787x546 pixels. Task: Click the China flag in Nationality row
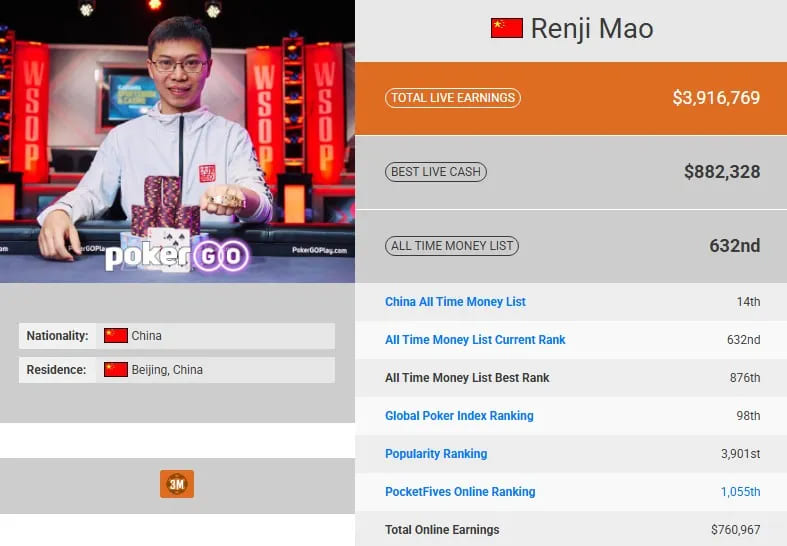tap(116, 336)
